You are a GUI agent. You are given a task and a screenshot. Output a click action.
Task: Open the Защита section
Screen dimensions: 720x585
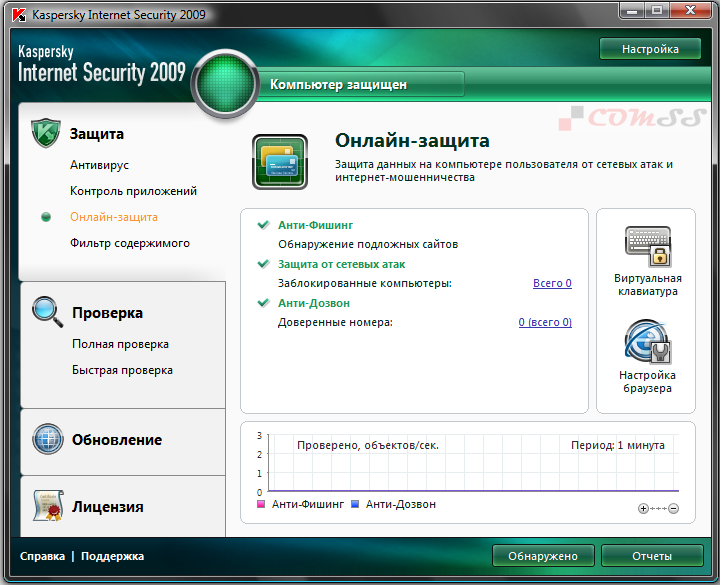pos(97,134)
